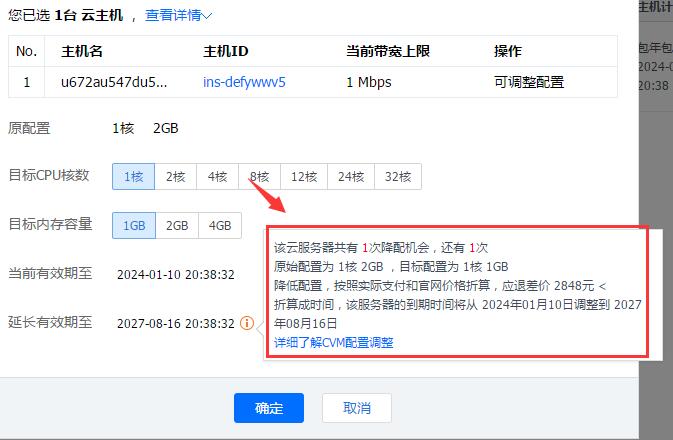
Task: Choose 4GB target memory capacity
Action: point(219,226)
